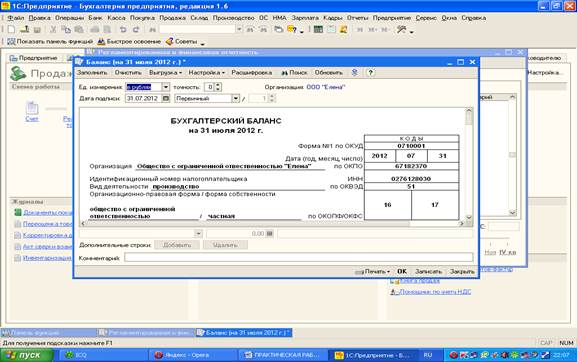This screenshot has height=362, width=577.
Task: Click the calculator icon beside the 0.00 field
Action: pyautogui.click(x=269, y=234)
